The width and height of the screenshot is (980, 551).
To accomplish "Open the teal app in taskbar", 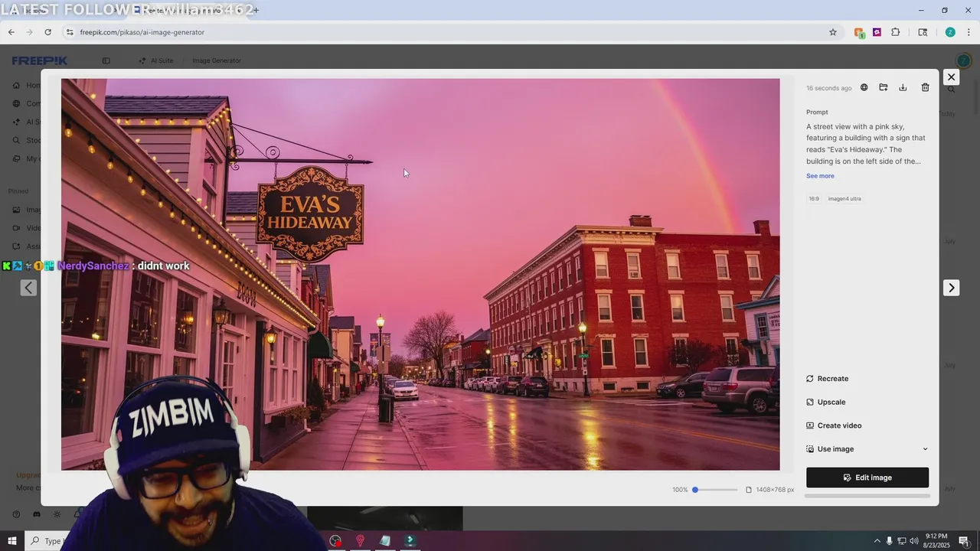I will coord(410,541).
